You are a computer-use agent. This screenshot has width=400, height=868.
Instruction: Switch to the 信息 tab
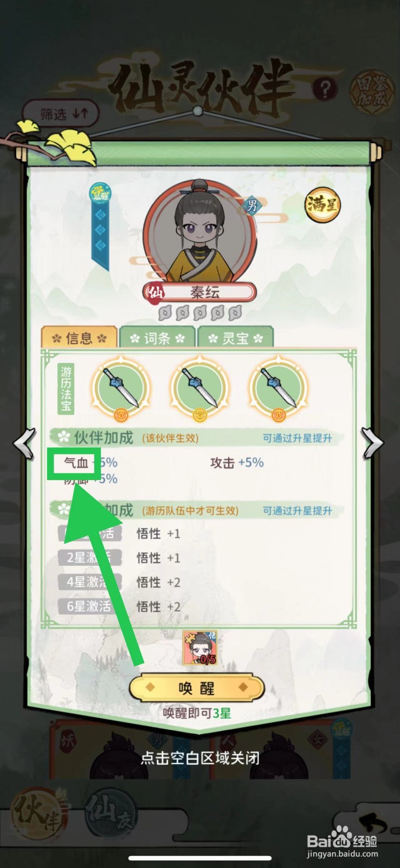point(79,338)
